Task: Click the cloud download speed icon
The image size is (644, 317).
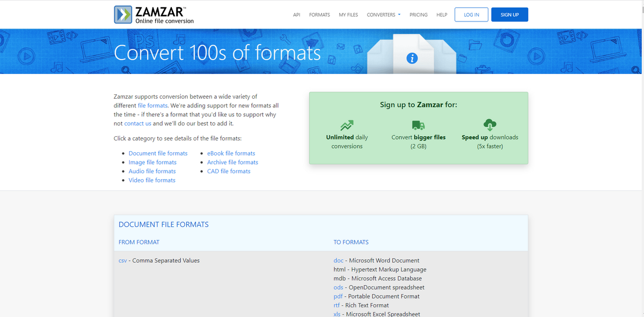Action: coord(490,125)
